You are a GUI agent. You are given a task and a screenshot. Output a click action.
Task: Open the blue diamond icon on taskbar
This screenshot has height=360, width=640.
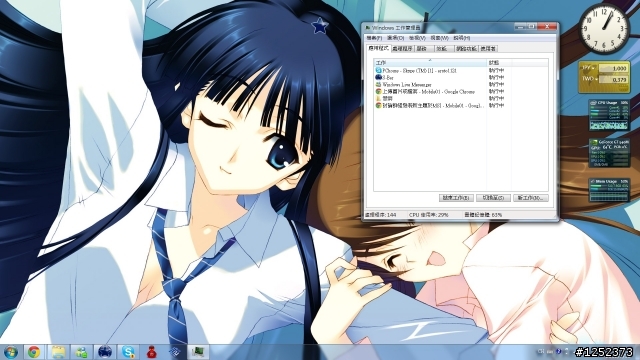tap(175, 352)
